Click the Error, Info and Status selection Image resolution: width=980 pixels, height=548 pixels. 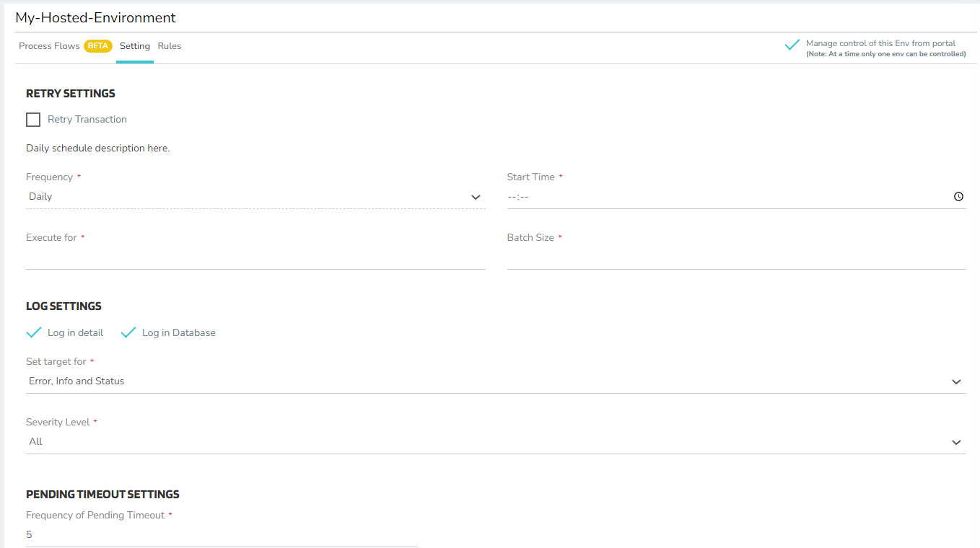click(x=76, y=381)
